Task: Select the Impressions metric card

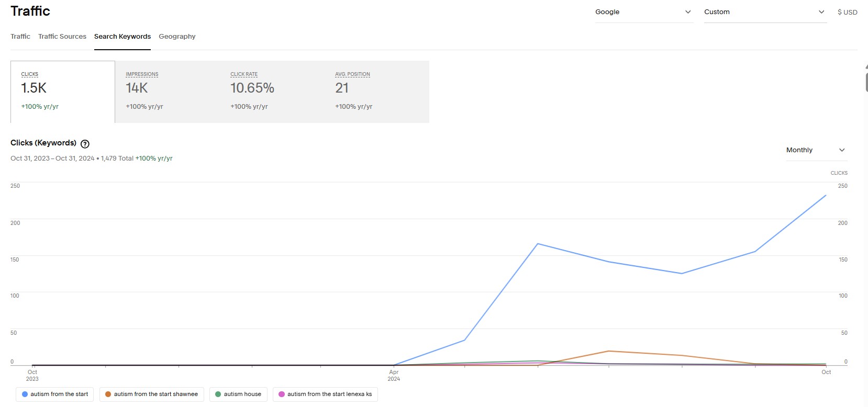Action: (x=168, y=92)
